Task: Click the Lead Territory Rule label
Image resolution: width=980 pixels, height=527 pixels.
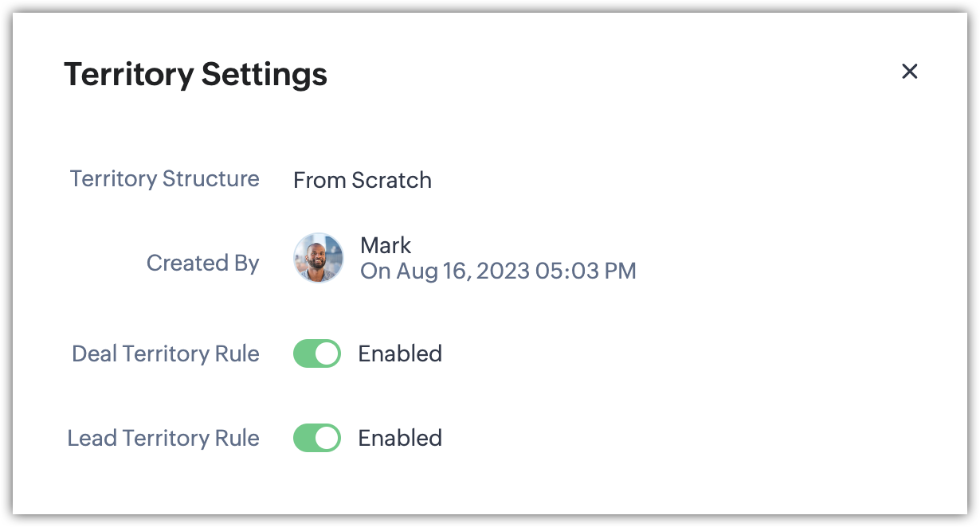Action: tap(163, 438)
